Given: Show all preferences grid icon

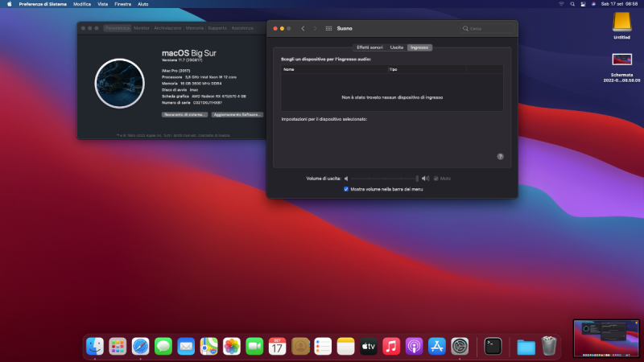Looking at the screenshot, I should (x=328, y=28).
